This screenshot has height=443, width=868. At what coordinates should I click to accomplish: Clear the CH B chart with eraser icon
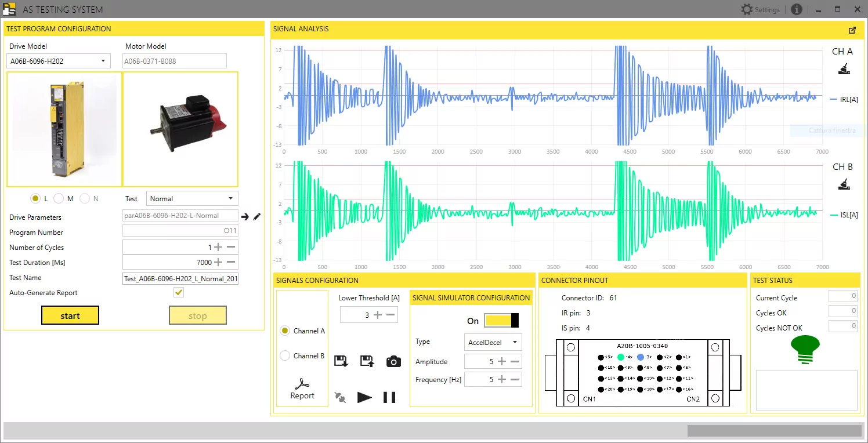click(844, 186)
